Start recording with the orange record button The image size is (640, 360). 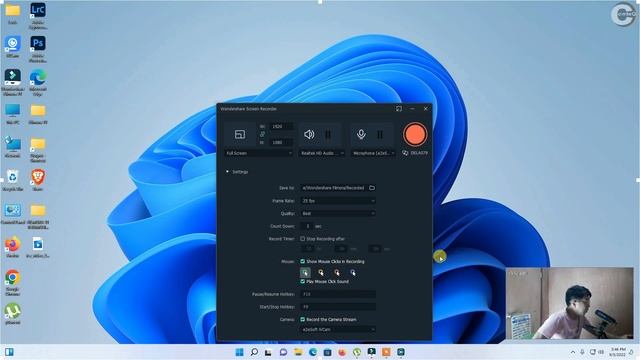[415, 134]
